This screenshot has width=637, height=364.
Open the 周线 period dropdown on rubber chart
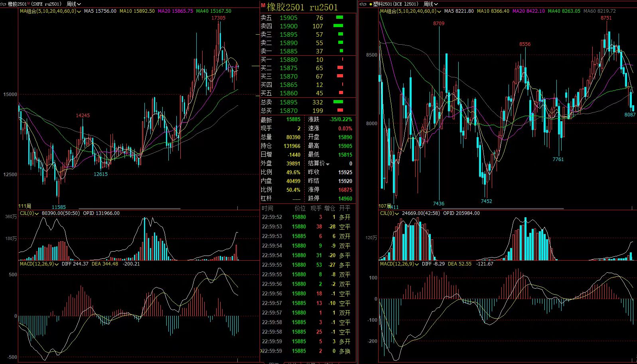(x=74, y=4)
